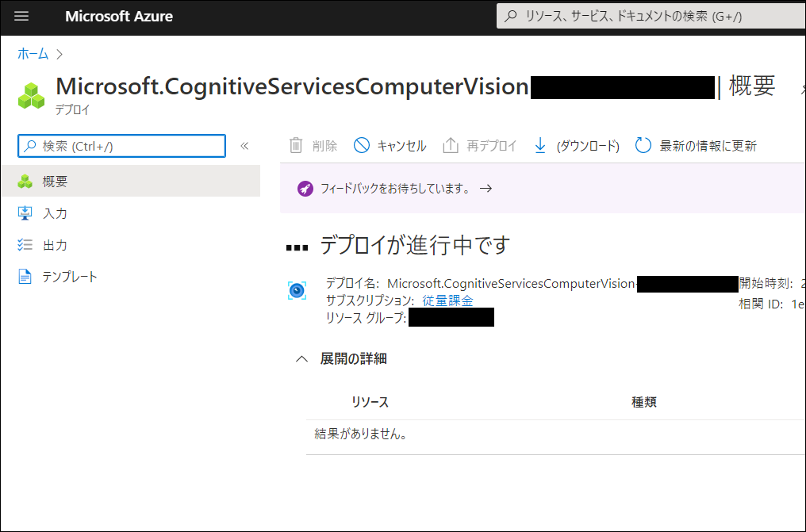Click the three-dot deployment progress indicator

(x=297, y=248)
